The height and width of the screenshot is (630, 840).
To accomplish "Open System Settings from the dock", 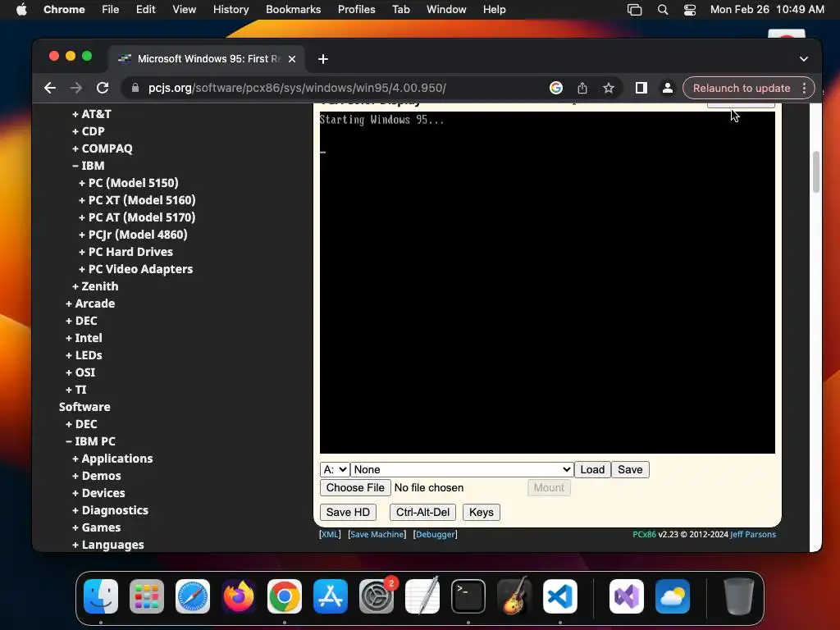I will 376,596.
